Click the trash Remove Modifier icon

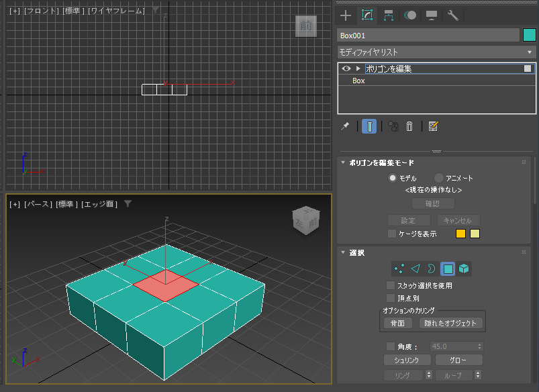click(409, 126)
